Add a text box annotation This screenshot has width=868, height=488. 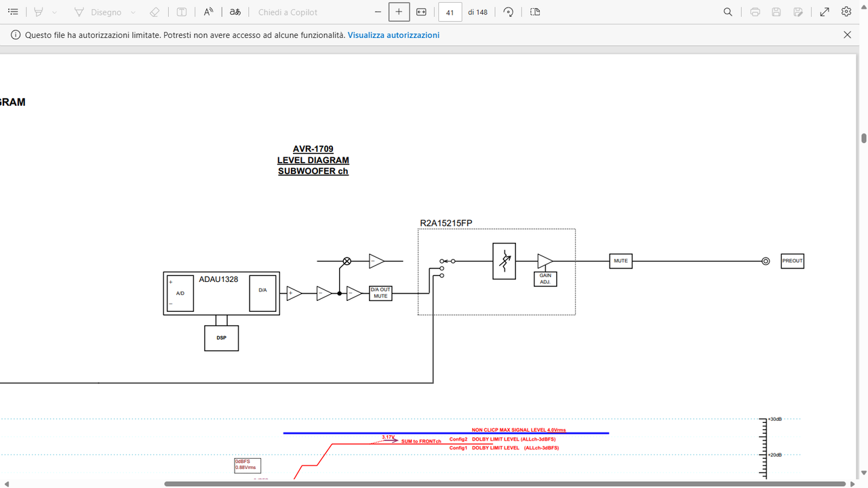pyautogui.click(x=181, y=12)
